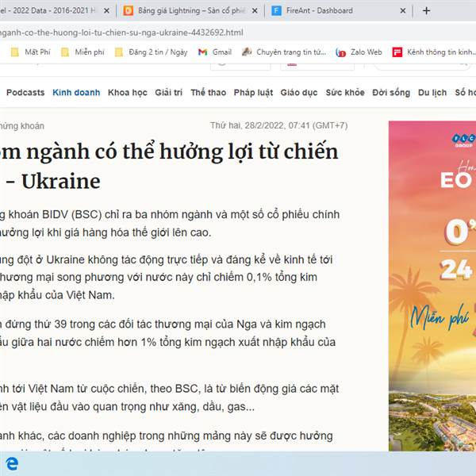The height and width of the screenshot is (476, 476).
Task: Open the Thể thao section
Action: 208,92
